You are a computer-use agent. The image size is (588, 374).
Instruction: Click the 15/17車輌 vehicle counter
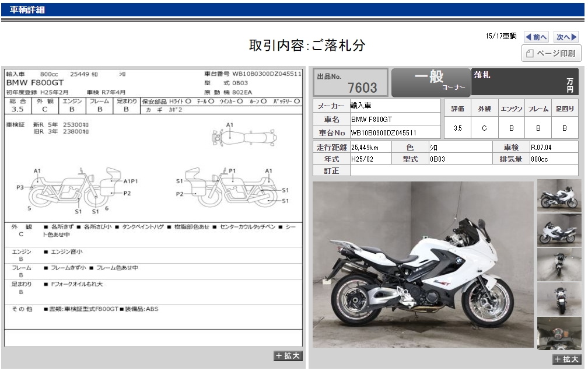tap(501, 37)
